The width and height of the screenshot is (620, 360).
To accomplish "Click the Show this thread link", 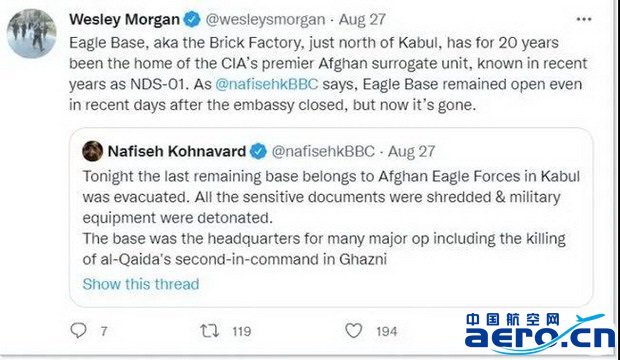I will [141, 284].
